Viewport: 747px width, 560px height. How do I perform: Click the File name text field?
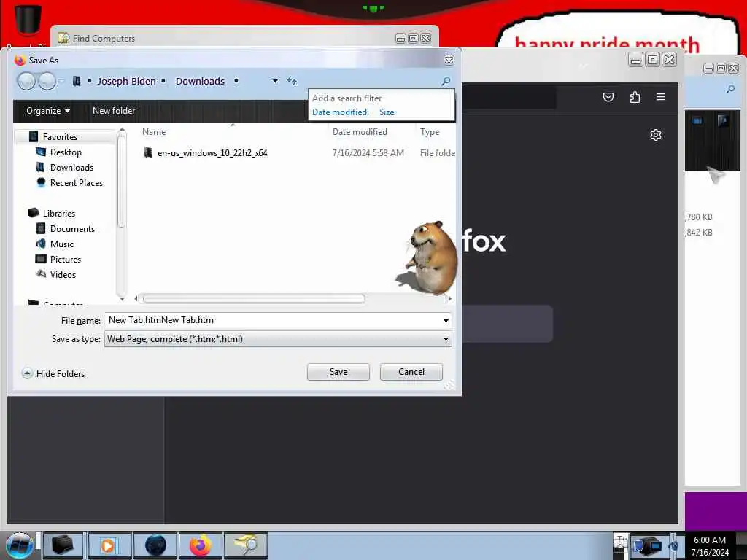coord(274,320)
